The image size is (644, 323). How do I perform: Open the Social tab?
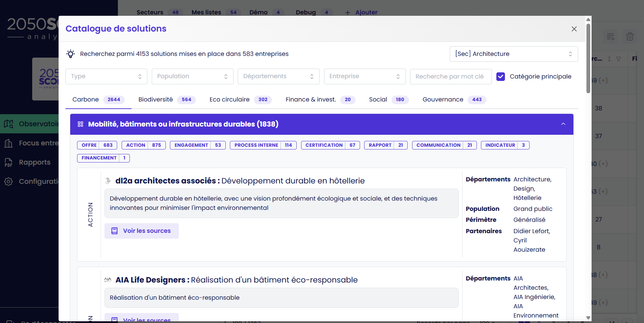click(x=389, y=99)
